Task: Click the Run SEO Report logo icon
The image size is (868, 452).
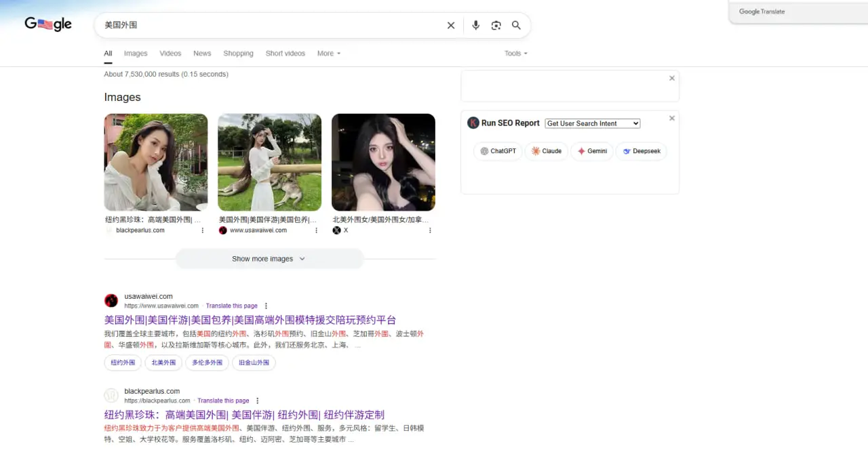Action: tap(473, 123)
